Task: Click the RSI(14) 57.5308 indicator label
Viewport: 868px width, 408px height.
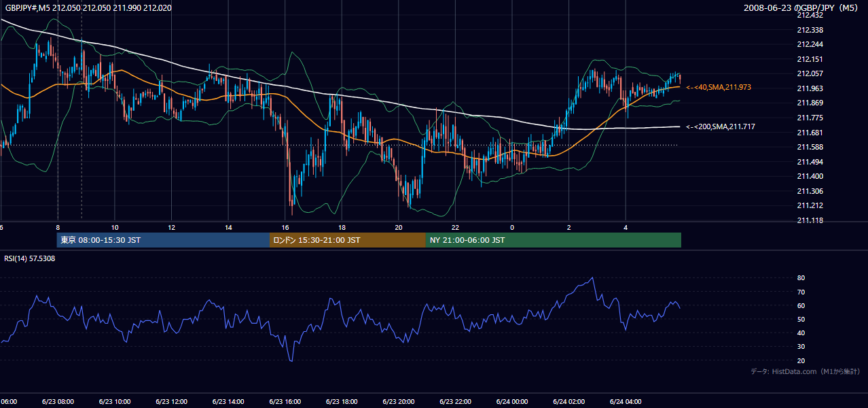Action: pyautogui.click(x=30, y=258)
